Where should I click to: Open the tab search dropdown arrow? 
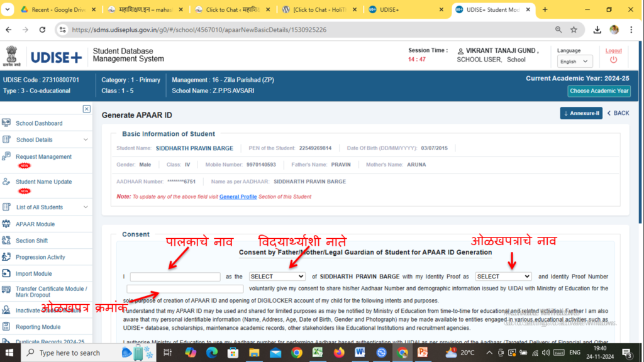pyautogui.click(x=8, y=9)
